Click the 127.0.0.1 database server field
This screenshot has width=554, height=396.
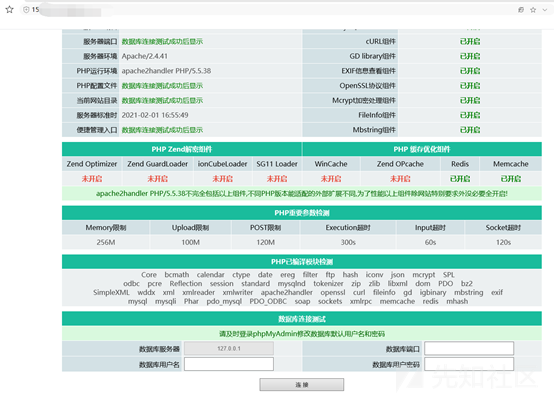229,348
